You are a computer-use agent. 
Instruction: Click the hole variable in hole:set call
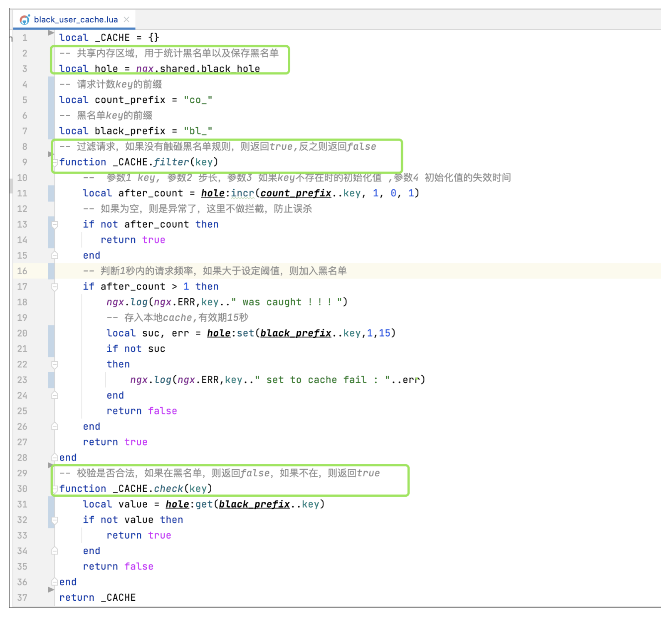tap(218, 333)
